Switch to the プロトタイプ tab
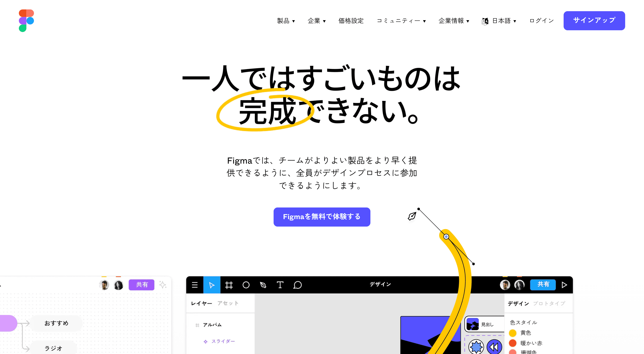The image size is (644, 354). (x=549, y=303)
